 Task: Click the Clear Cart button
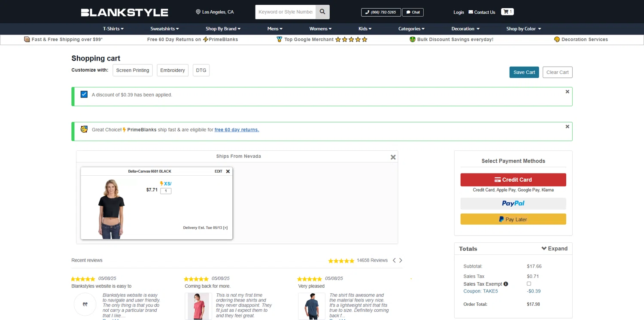tap(557, 72)
